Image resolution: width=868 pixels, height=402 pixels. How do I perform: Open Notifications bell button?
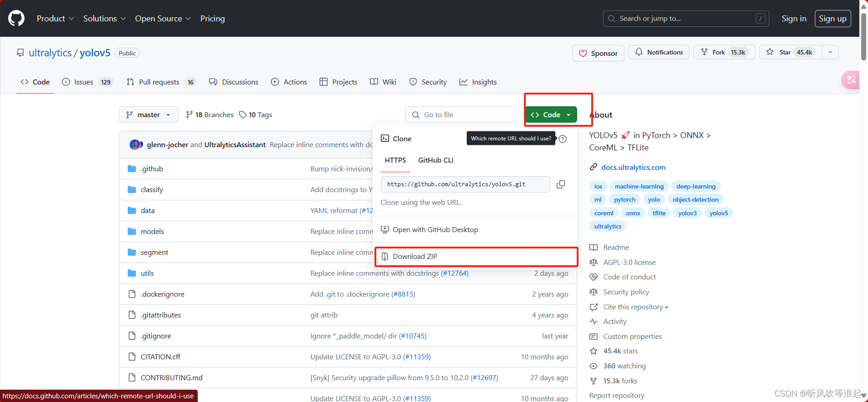pyautogui.click(x=659, y=52)
